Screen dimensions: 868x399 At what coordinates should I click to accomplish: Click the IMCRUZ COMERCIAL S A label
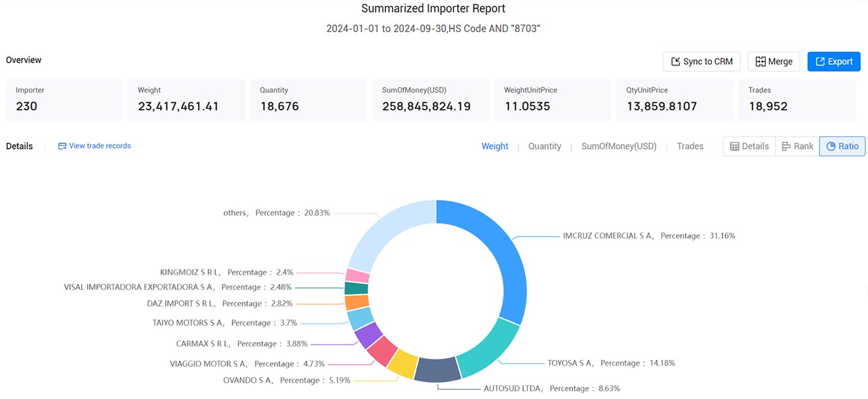pyautogui.click(x=649, y=236)
